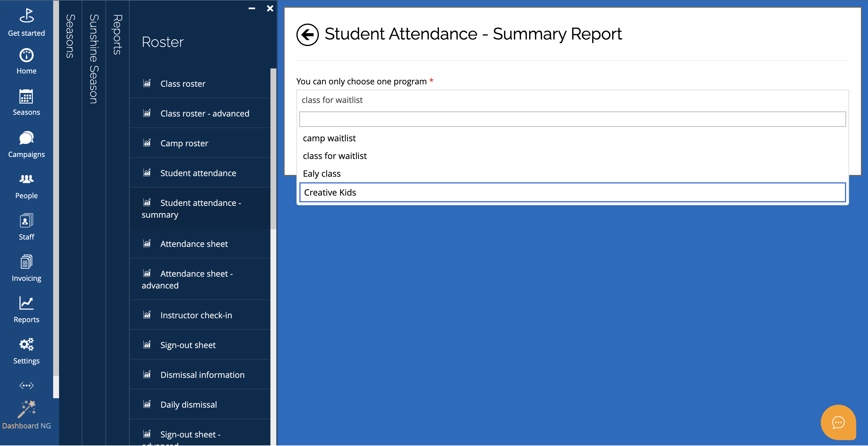The width and height of the screenshot is (868, 446).
Task: Click the program search input field
Action: [572, 119]
